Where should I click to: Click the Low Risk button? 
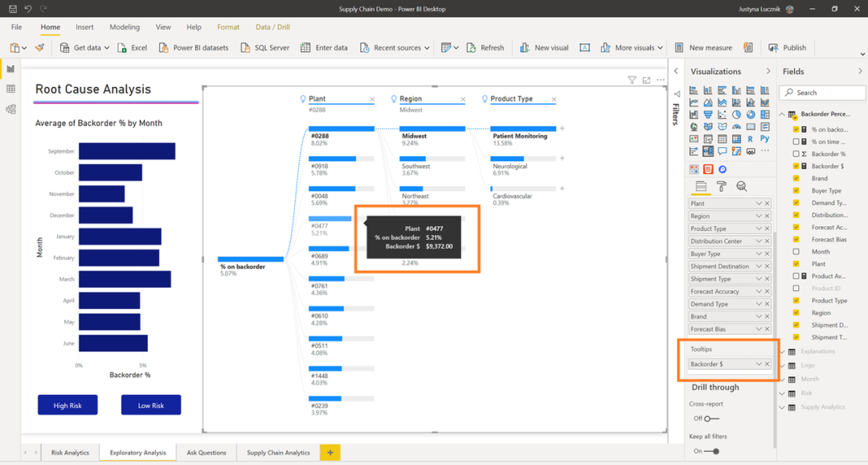tap(150, 405)
